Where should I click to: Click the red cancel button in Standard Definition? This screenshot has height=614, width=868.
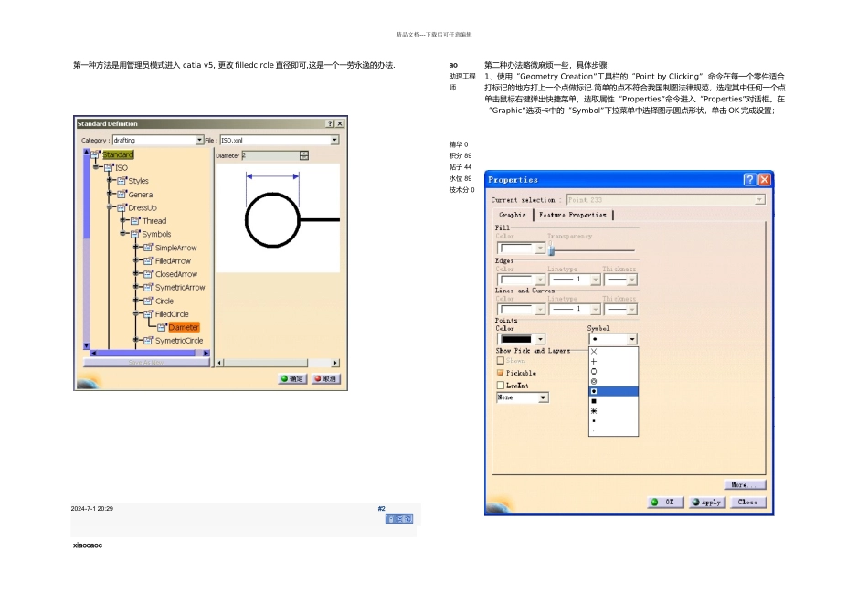(325, 378)
